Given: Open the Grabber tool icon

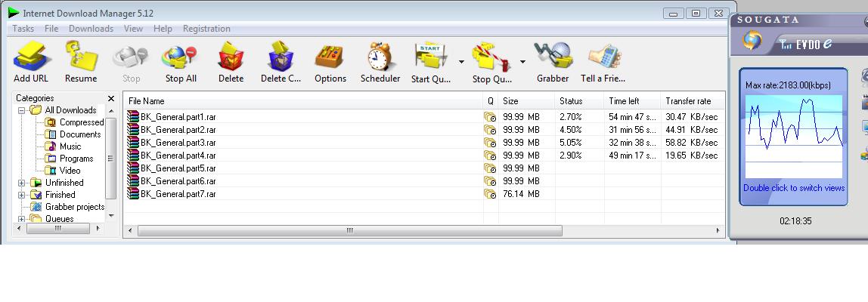Looking at the screenshot, I should point(553,57).
